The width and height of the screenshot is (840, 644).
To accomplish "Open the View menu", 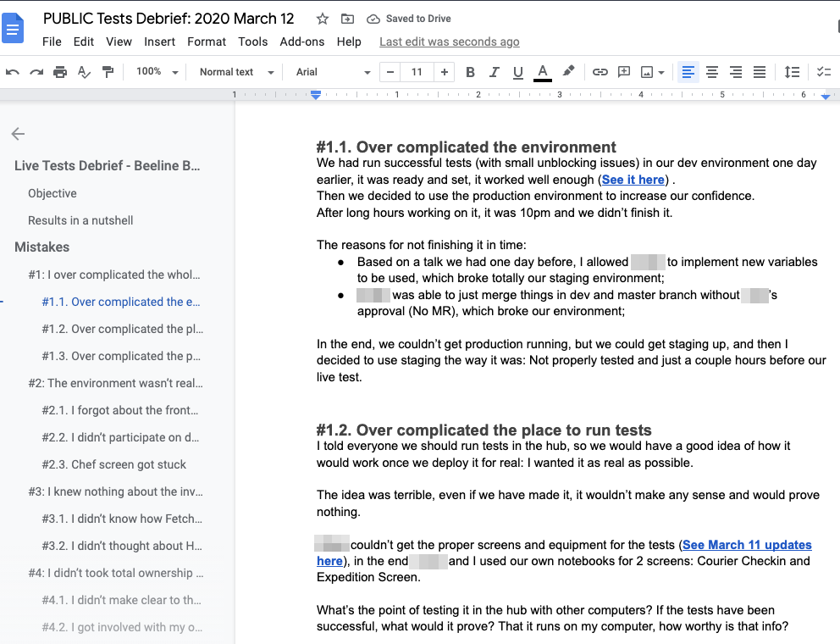I will (119, 42).
